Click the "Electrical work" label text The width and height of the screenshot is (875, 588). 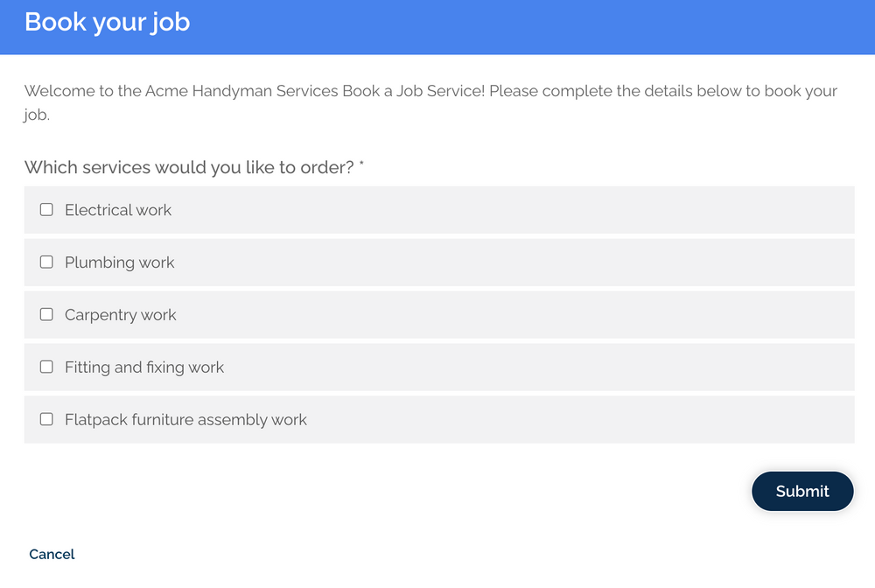click(118, 210)
